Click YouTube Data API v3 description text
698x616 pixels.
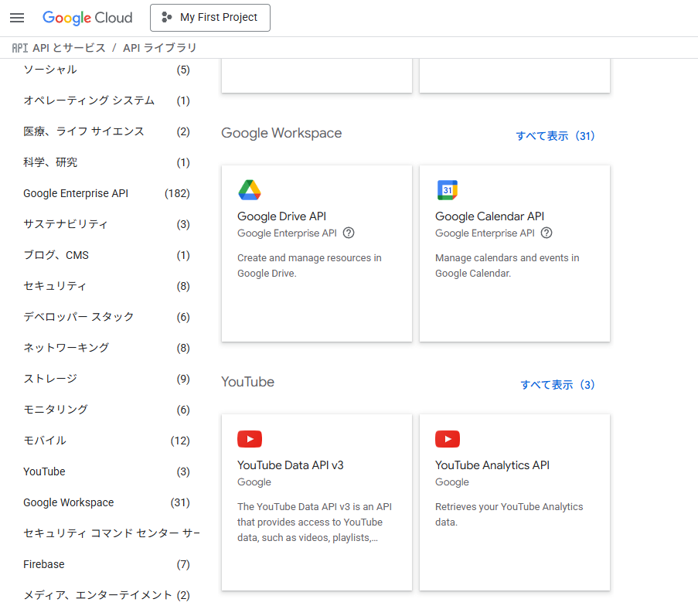[x=315, y=522]
